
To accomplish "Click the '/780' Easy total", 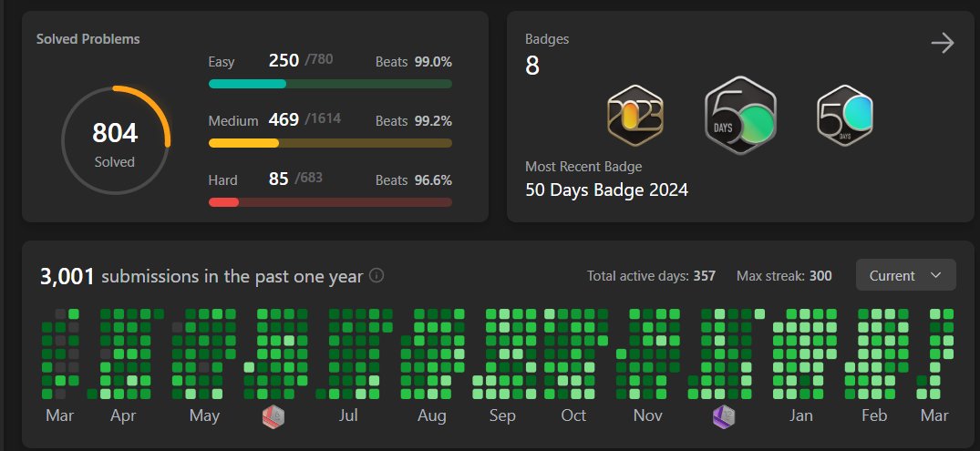I will tap(319, 60).
